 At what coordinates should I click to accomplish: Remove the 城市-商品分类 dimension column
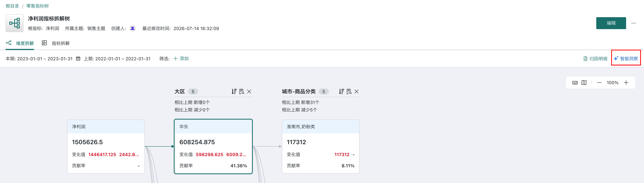(x=357, y=92)
